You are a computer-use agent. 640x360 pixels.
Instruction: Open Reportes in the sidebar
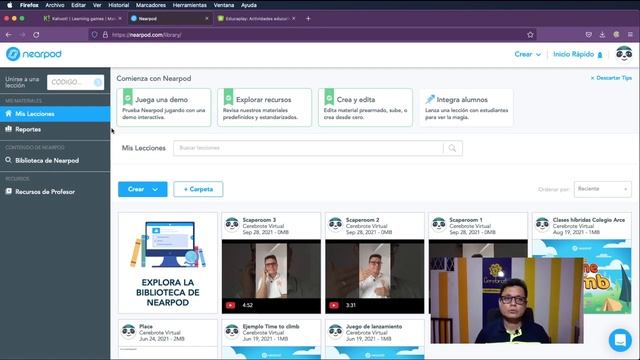pos(55,129)
